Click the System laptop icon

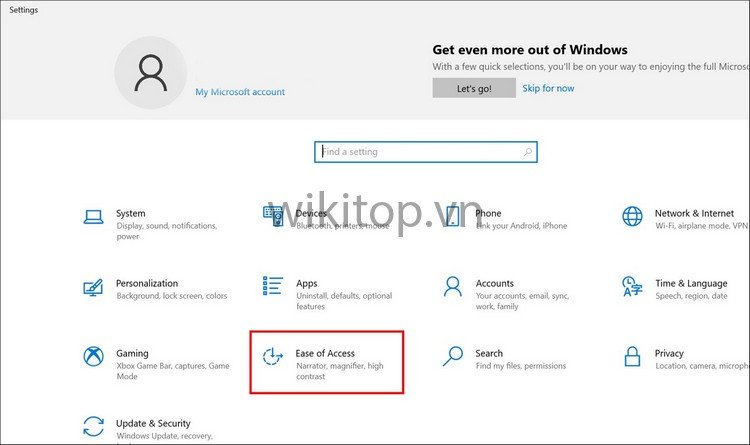coord(93,217)
